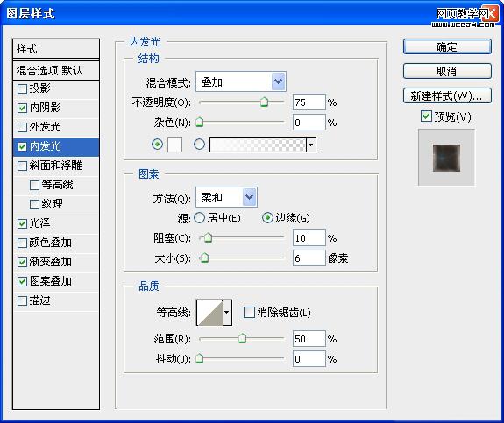The height and width of the screenshot is (423, 504).
Task: Click the 范围 value field showing 50
Action: [309, 339]
